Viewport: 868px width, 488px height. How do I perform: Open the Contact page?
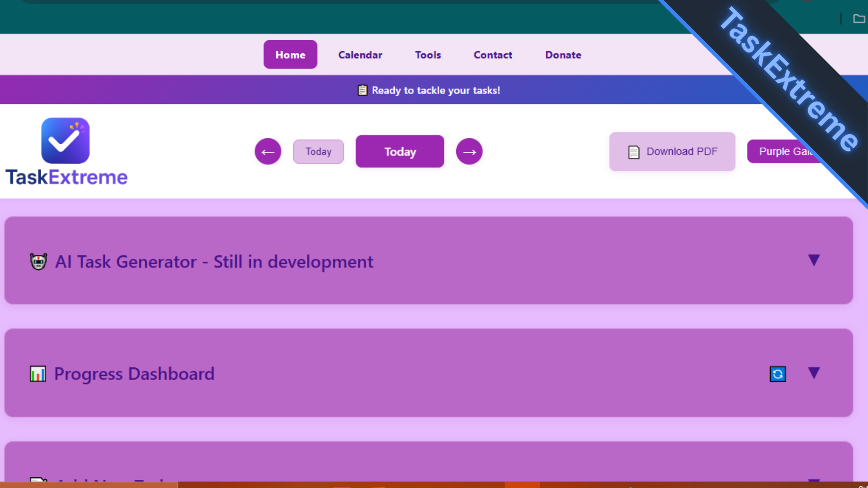(x=493, y=55)
